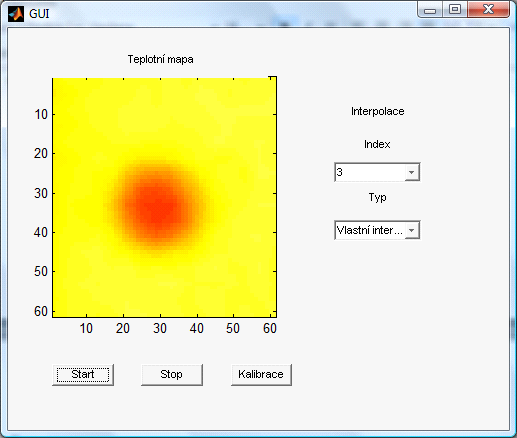Click the y-axis tick label 50
This screenshot has width=517, height=438.
pos(41,272)
